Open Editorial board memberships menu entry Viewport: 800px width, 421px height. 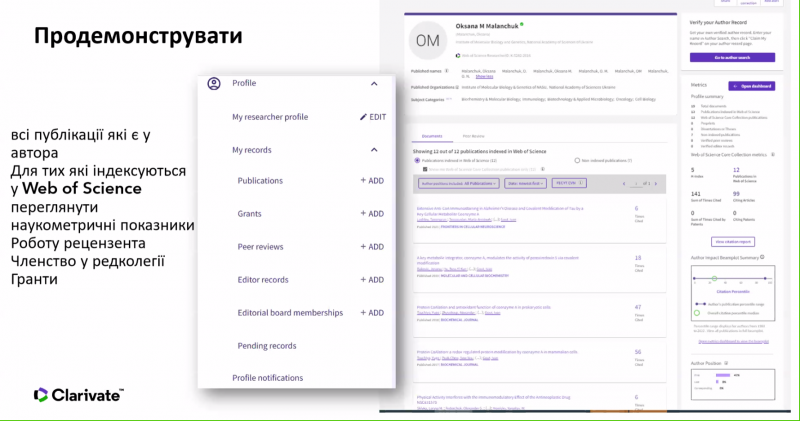[290, 313]
